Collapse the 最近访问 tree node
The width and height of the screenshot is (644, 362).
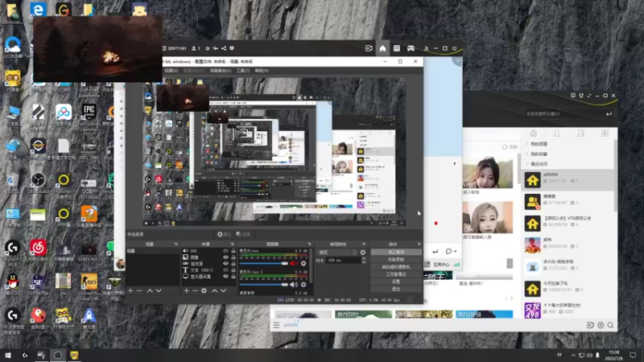(x=527, y=164)
